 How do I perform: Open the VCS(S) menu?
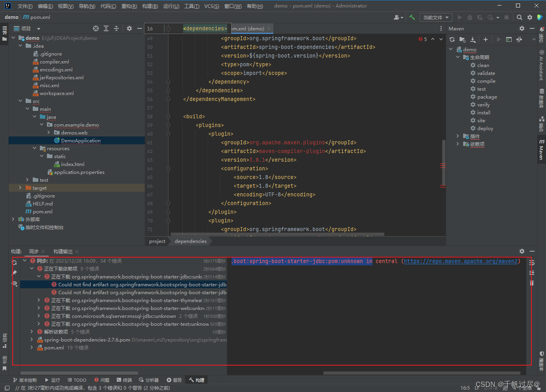[212, 6]
